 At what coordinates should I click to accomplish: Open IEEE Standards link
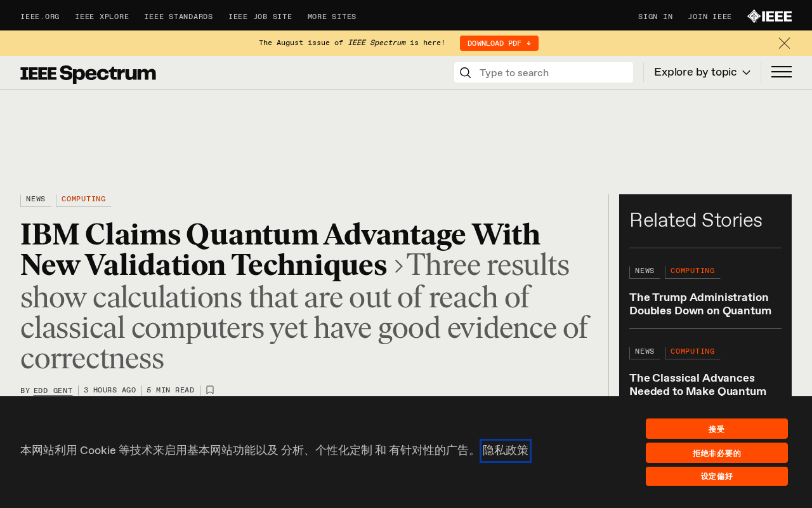tap(178, 17)
